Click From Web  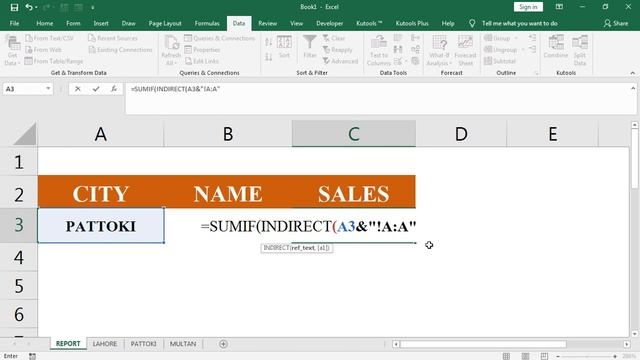[x=43, y=49]
